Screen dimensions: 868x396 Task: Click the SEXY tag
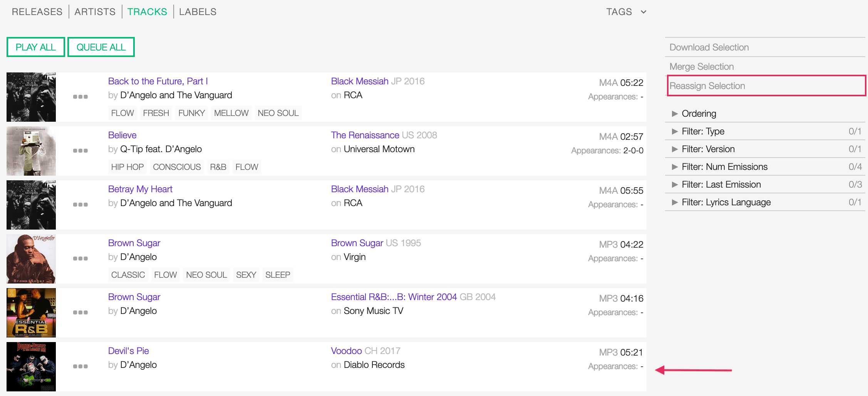pyautogui.click(x=246, y=275)
